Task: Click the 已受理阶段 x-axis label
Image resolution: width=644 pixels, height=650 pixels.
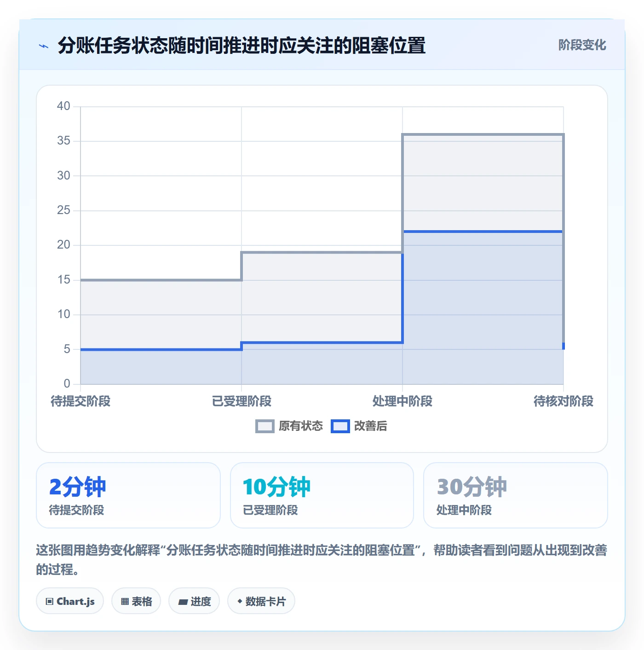Action: pyautogui.click(x=241, y=401)
